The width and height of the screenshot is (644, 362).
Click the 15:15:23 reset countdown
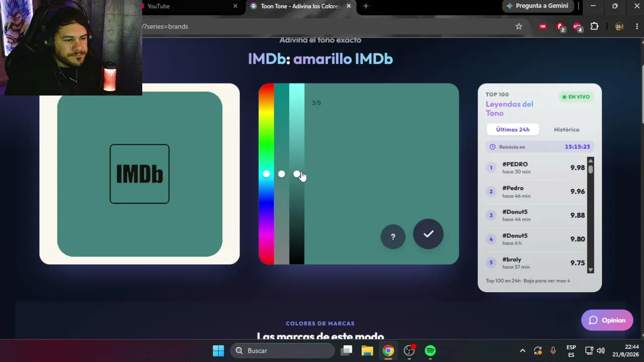(x=577, y=147)
